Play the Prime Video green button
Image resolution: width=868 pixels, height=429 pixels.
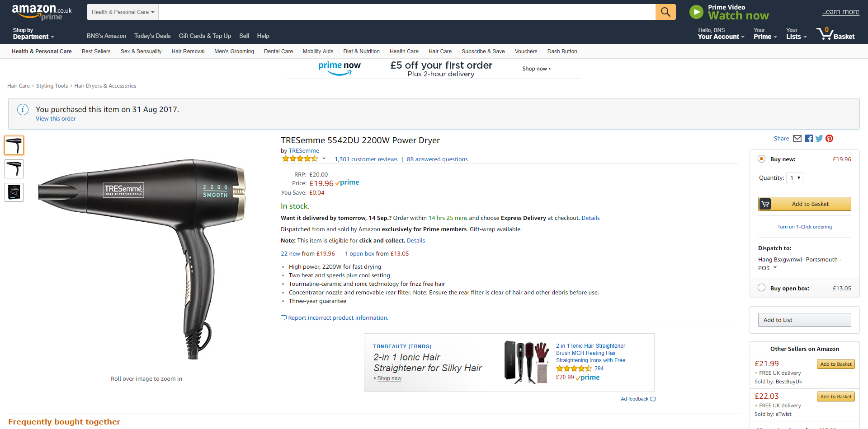[696, 12]
